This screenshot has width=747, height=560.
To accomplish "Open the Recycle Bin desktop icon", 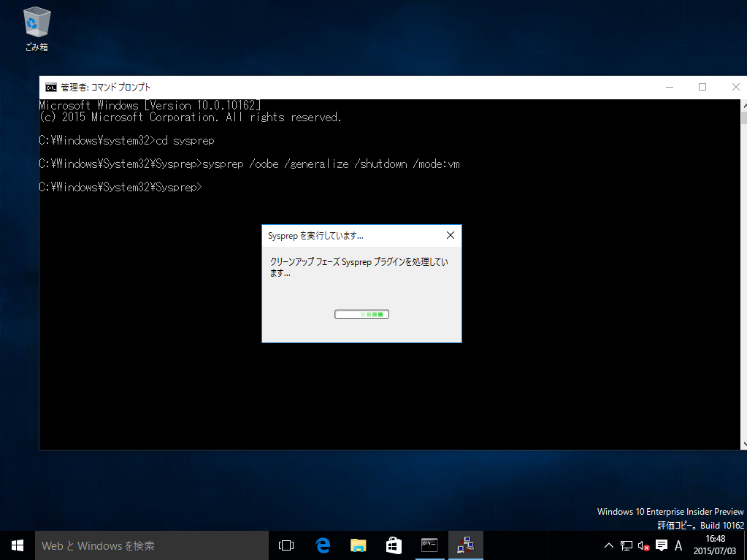I will 37,28.
